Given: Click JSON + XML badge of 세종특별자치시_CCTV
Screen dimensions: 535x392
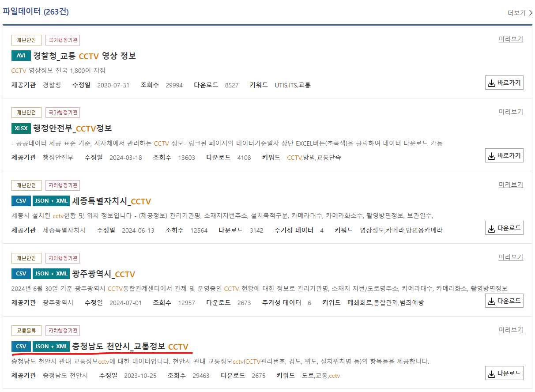Looking at the screenshot, I should click(x=51, y=201).
